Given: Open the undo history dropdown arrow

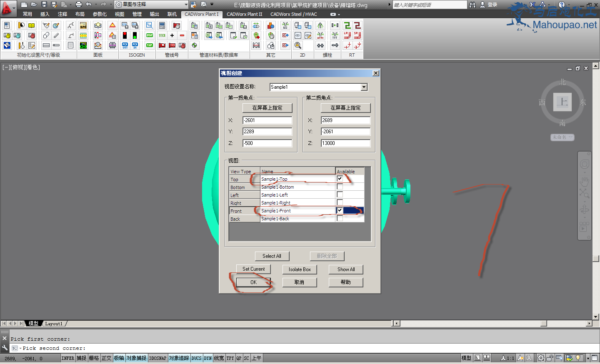Looking at the screenshot, I should point(95,5).
